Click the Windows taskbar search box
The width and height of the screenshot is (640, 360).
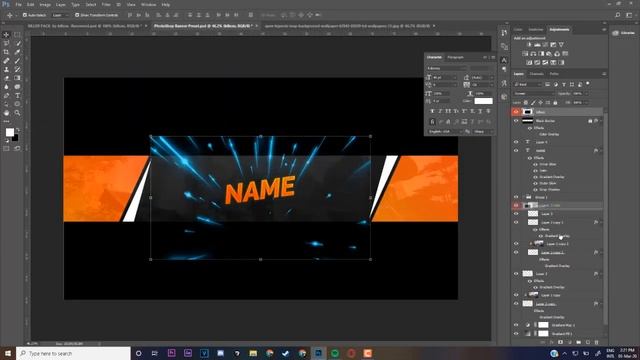click(x=73, y=353)
